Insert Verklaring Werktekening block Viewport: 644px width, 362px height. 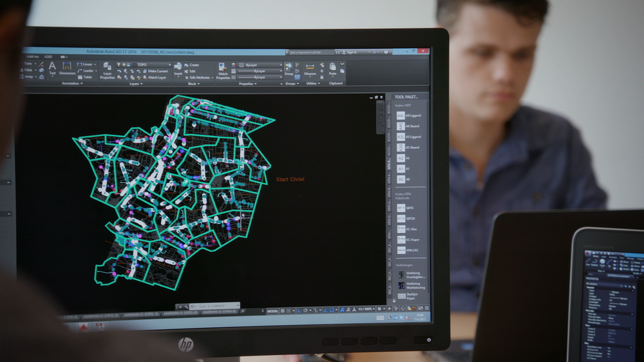(412, 285)
